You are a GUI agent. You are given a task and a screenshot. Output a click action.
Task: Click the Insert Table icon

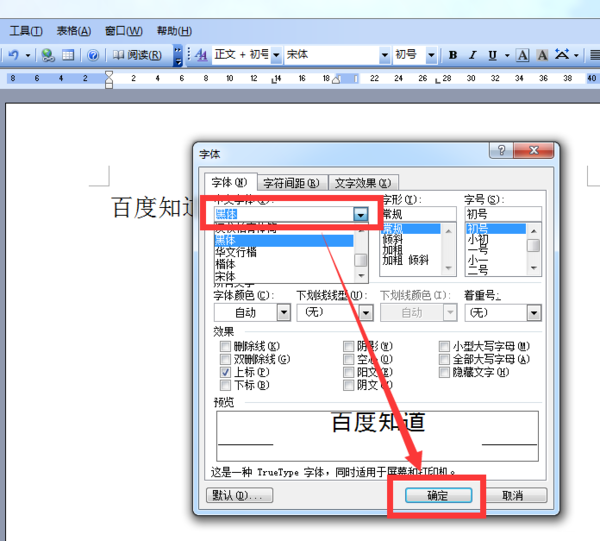click(68, 55)
